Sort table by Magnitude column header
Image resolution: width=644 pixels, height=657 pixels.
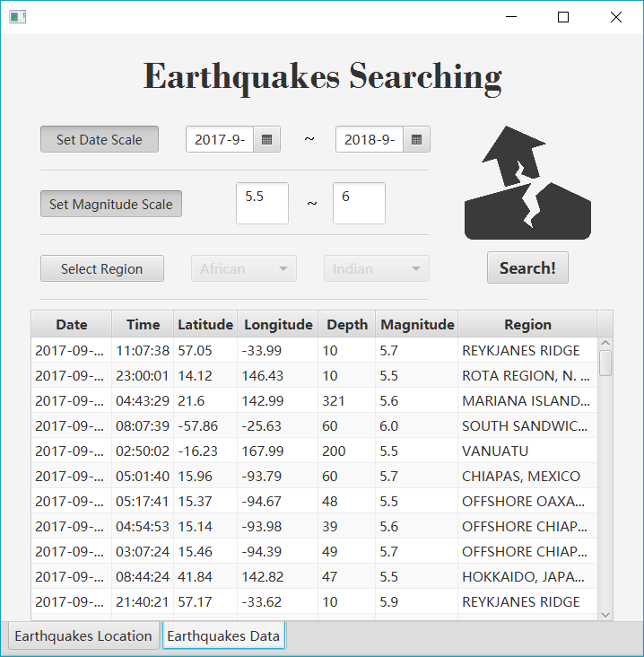[417, 324]
